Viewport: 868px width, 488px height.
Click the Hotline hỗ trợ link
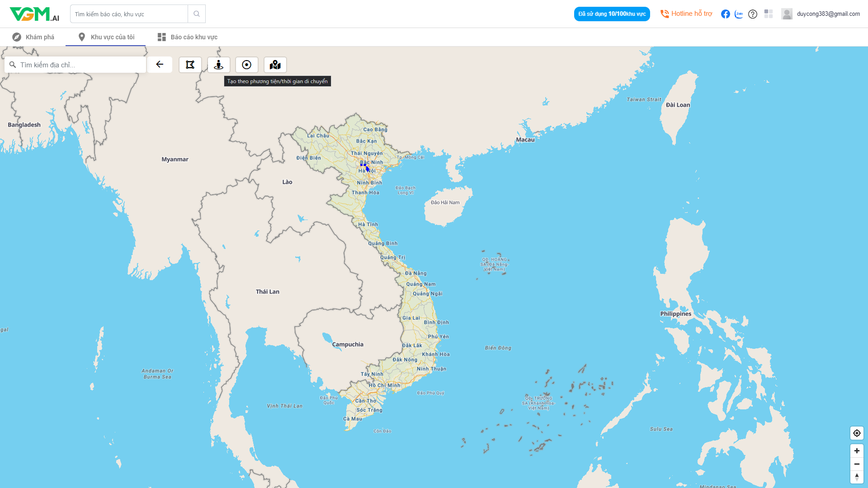[x=686, y=14]
